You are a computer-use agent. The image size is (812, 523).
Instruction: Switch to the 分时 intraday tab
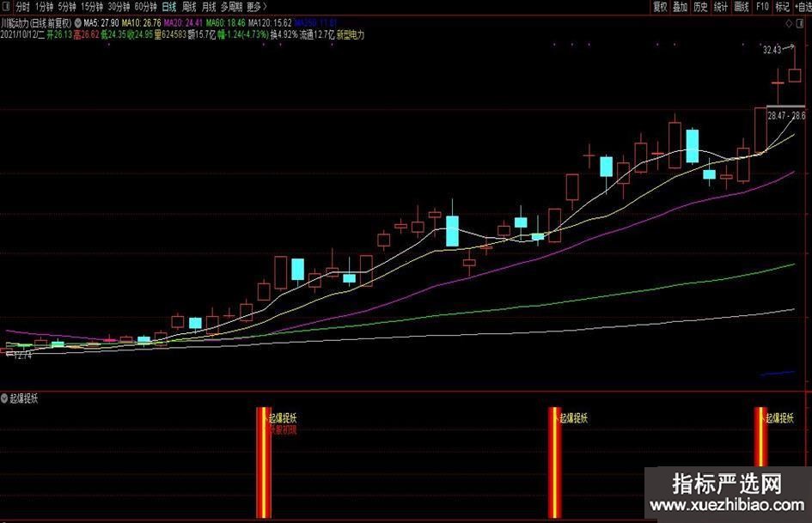(22, 7)
